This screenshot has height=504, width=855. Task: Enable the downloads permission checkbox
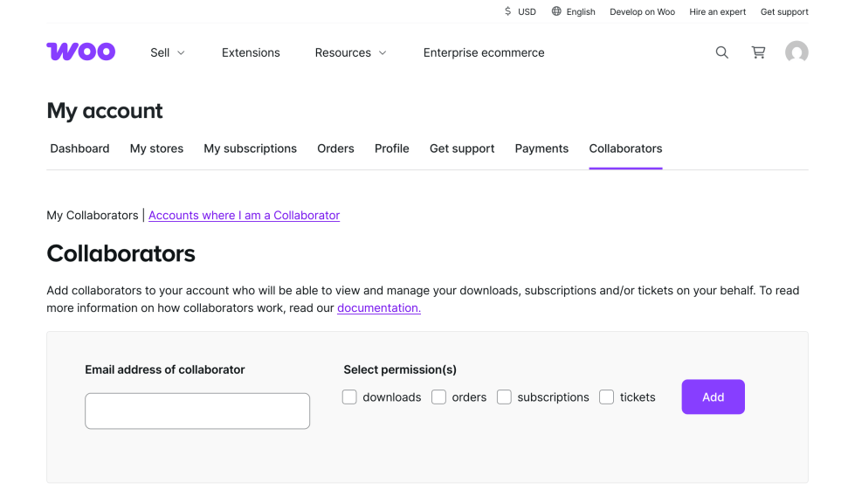[x=349, y=397]
